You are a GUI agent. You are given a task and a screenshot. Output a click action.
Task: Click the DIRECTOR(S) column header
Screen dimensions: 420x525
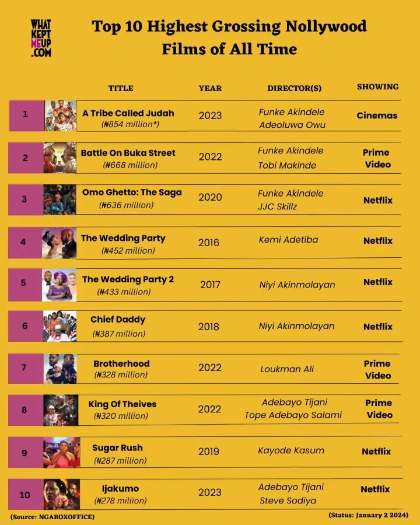(295, 88)
